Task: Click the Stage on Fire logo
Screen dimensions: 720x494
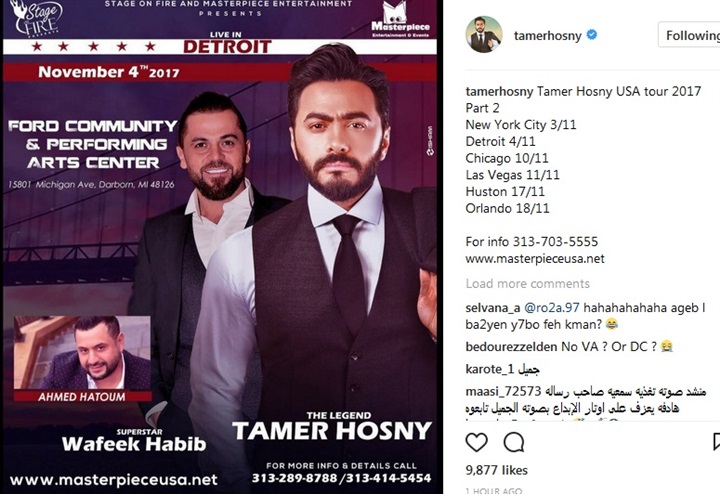Action: pyautogui.click(x=38, y=18)
